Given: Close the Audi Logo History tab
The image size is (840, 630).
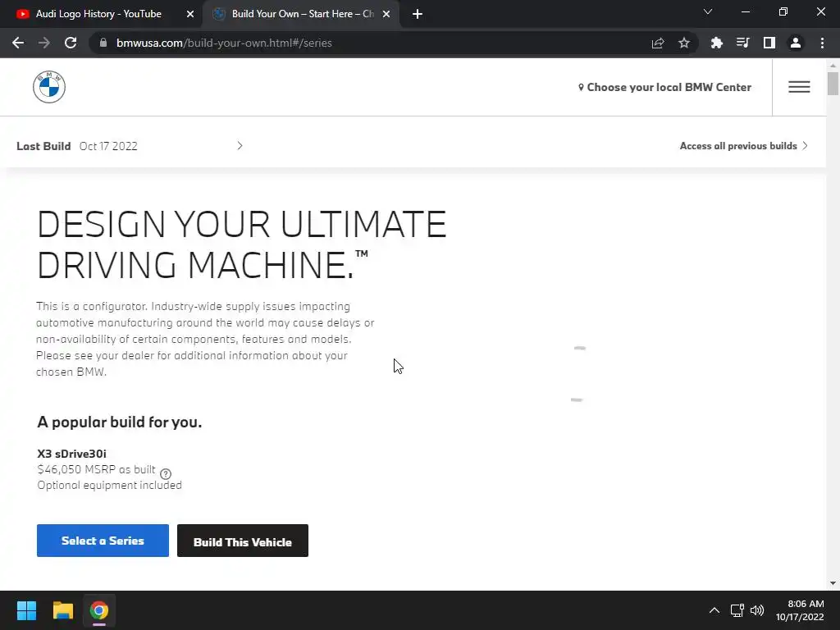Looking at the screenshot, I should pyautogui.click(x=190, y=14).
